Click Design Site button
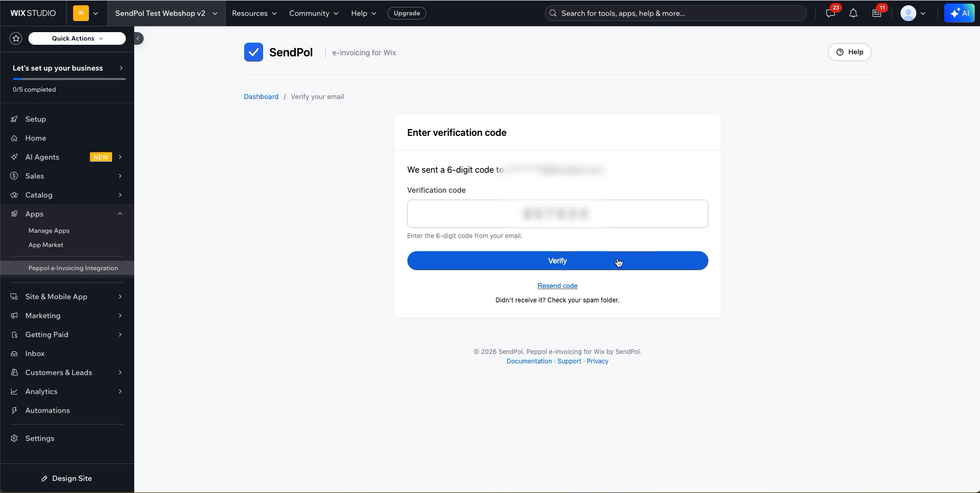The width and height of the screenshot is (980, 493). [67, 478]
